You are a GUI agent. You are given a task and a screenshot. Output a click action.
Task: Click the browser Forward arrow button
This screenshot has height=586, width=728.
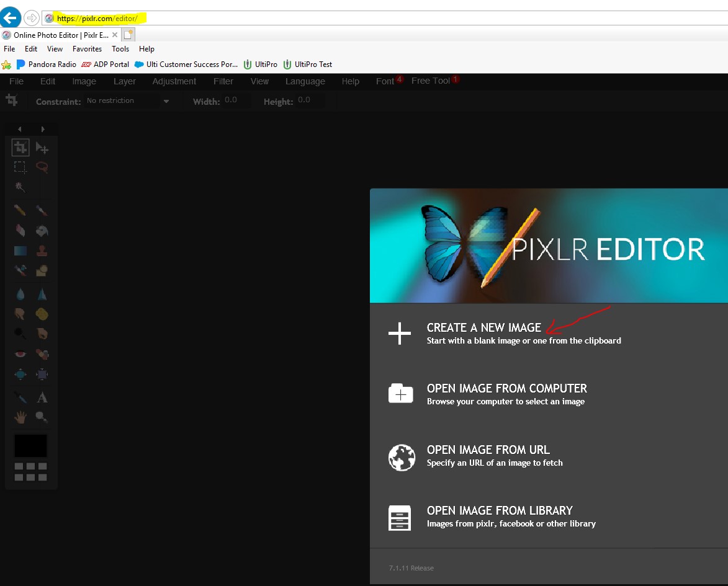31,18
